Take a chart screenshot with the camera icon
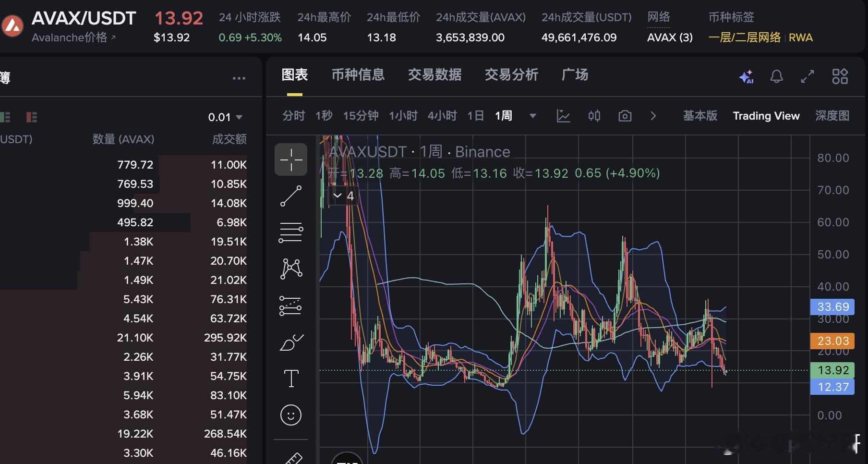Screen dimensions: 868x464 point(625,116)
